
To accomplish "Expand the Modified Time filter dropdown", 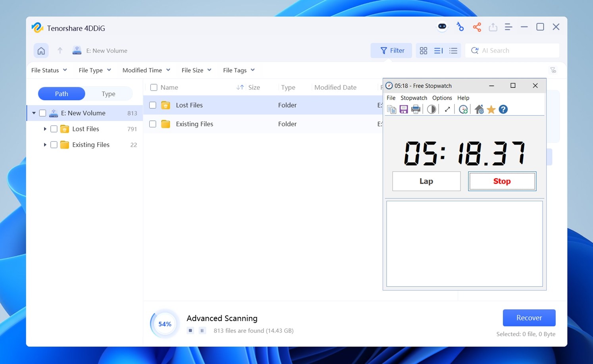I will pos(146,70).
